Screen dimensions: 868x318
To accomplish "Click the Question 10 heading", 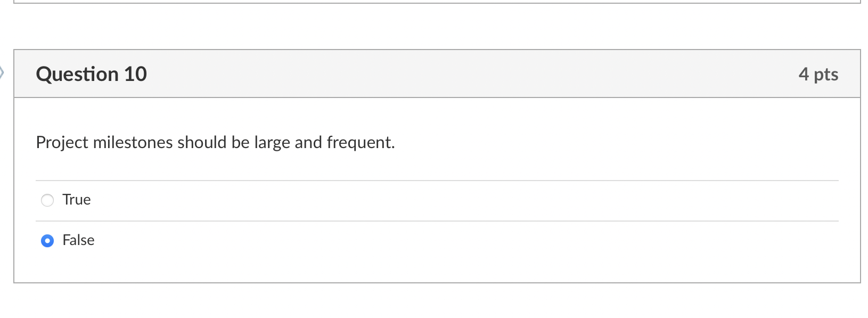I will (92, 74).
